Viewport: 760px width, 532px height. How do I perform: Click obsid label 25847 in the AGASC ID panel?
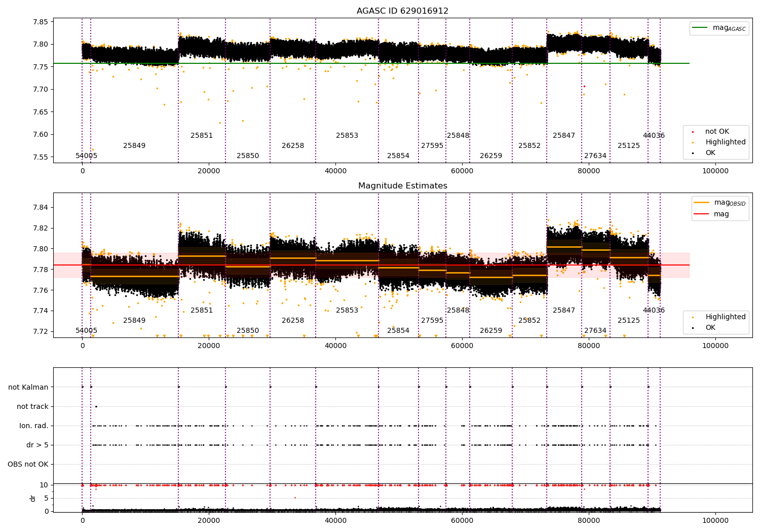564,136
